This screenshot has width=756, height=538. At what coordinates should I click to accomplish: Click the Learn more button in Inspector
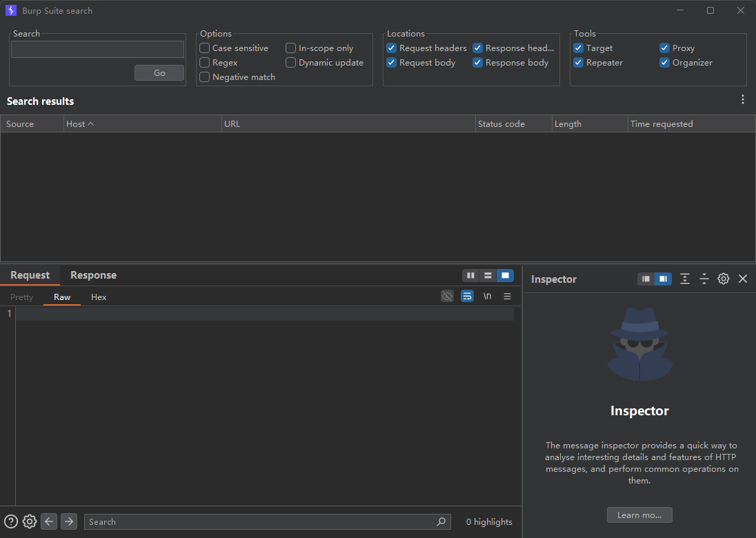tap(639, 515)
